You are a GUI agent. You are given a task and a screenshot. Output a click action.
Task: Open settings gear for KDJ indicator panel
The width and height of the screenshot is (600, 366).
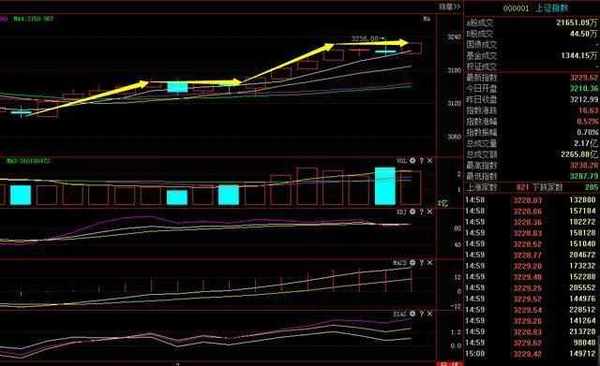[412, 211]
